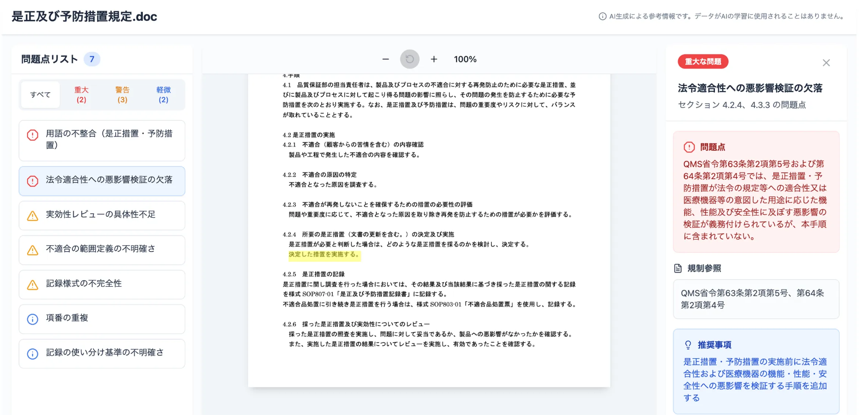Image resolution: width=868 pixels, height=415 pixels.
Task: Click warning triangle on 実効性レビューの具体性不足
Action: click(33, 216)
